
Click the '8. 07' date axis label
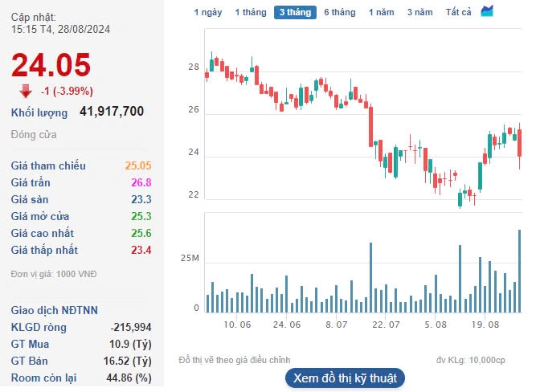tap(337, 325)
